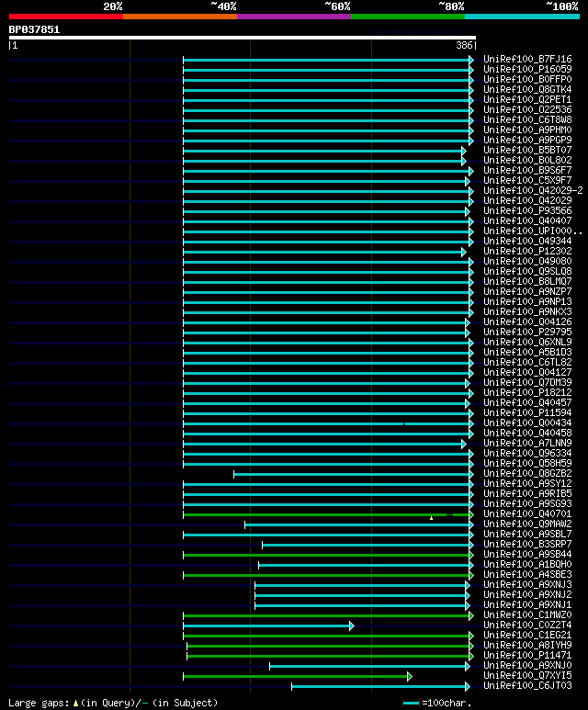The width and height of the screenshot is (588, 710).
Task: Select the UniRef100_C5X9F7 label
Action: tap(527, 180)
